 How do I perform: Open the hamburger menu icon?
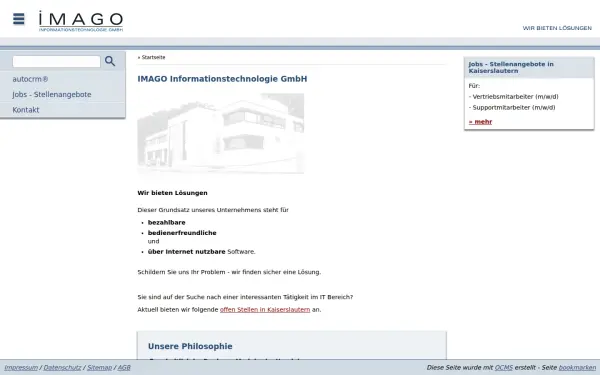[x=18, y=19]
